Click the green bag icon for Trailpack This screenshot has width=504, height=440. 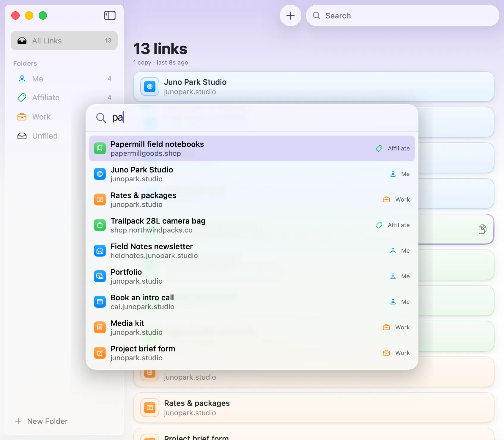pyautogui.click(x=100, y=225)
